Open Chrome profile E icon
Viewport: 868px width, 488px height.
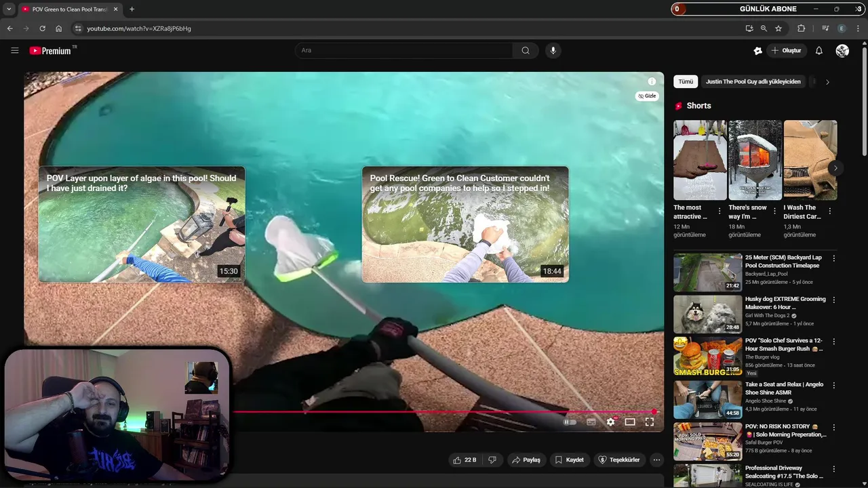pyautogui.click(x=842, y=28)
